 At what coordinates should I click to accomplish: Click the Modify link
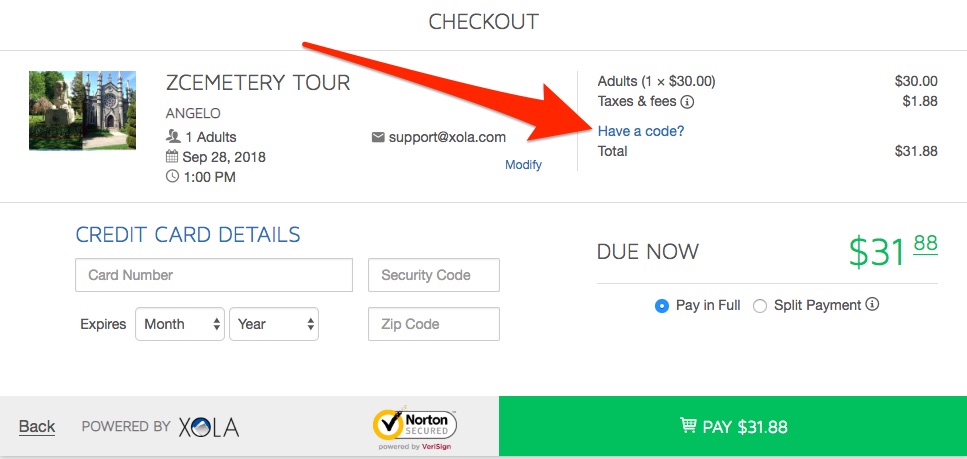[523, 165]
